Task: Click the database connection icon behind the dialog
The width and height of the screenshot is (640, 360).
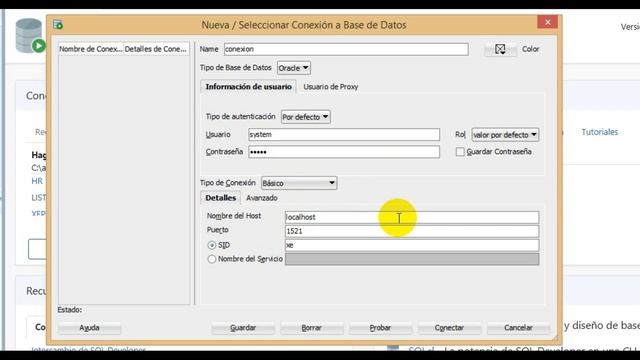Action: point(30,36)
